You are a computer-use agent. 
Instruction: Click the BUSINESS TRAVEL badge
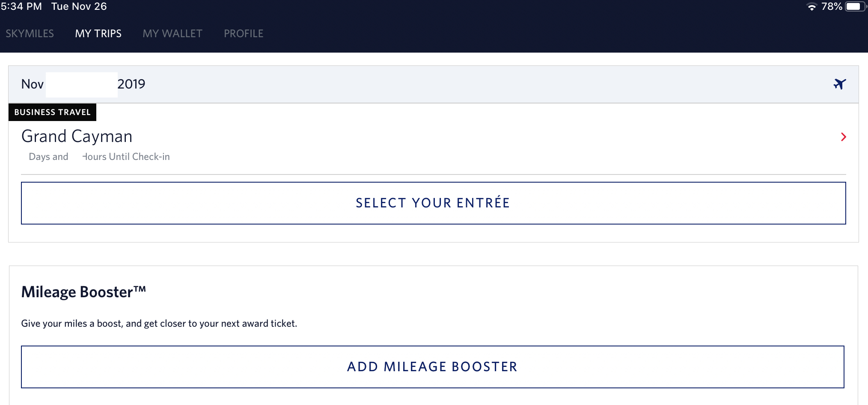click(52, 112)
